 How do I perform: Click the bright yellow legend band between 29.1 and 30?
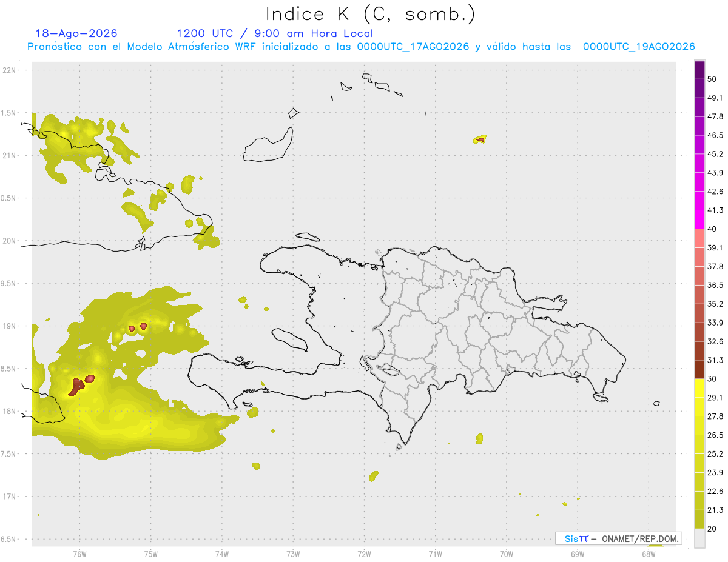[x=700, y=388]
